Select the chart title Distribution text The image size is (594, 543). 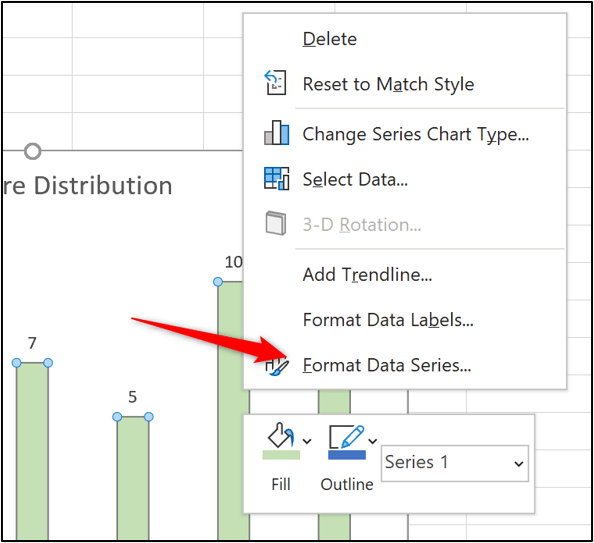103,186
